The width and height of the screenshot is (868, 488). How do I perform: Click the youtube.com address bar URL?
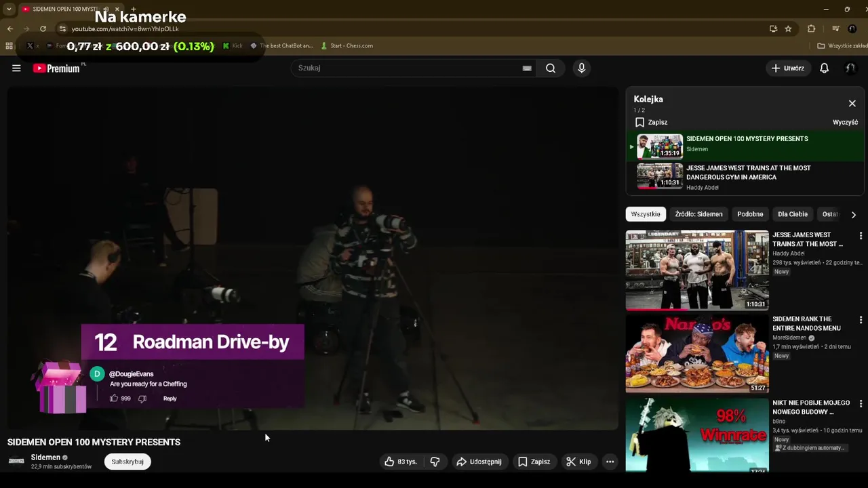[125, 29]
